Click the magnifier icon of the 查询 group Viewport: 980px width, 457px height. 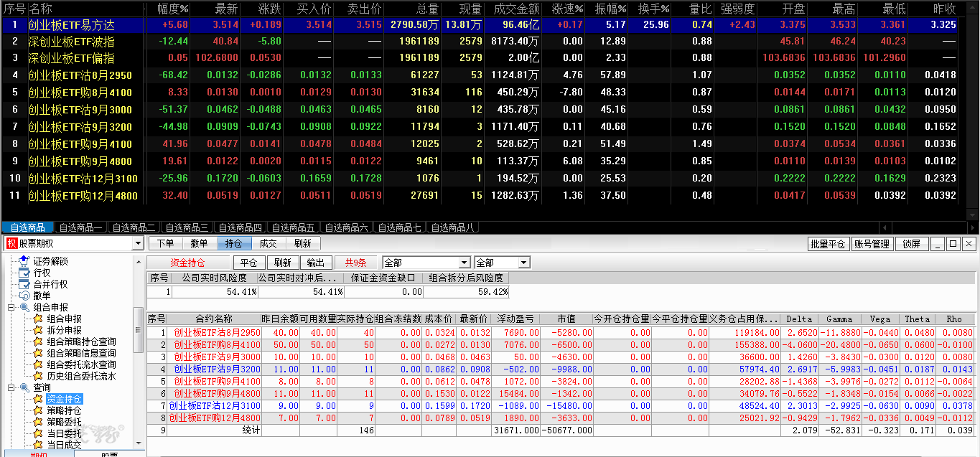click(24, 387)
